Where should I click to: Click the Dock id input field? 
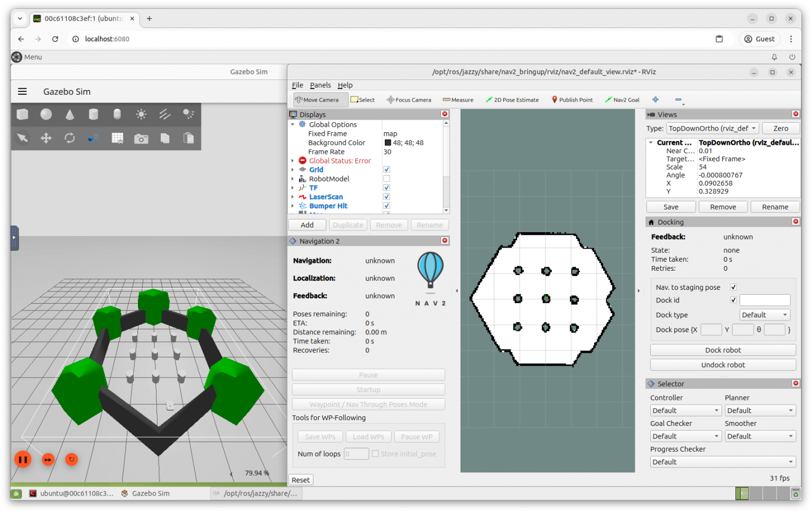click(x=765, y=300)
